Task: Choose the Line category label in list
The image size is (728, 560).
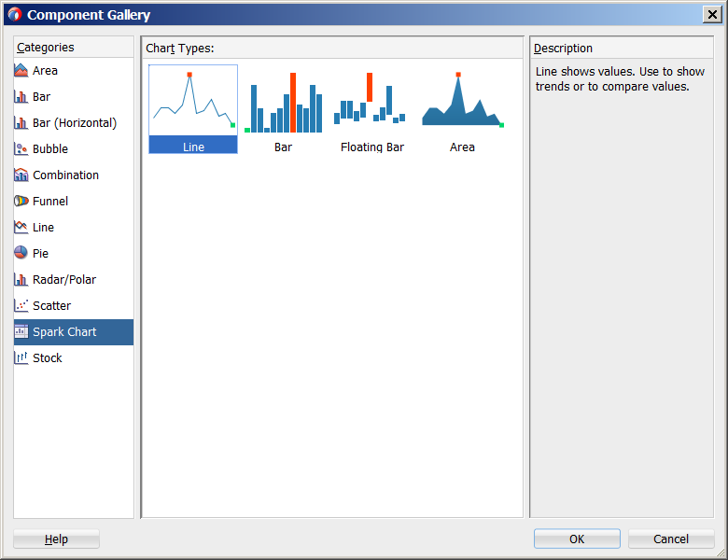Action: 43,227
